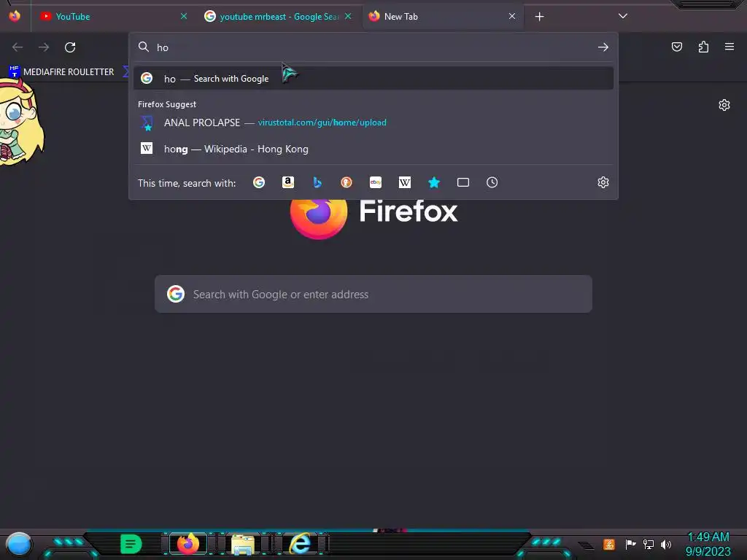Search this time with Amazon
The height and width of the screenshot is (560, 747).
pos(287,182)
